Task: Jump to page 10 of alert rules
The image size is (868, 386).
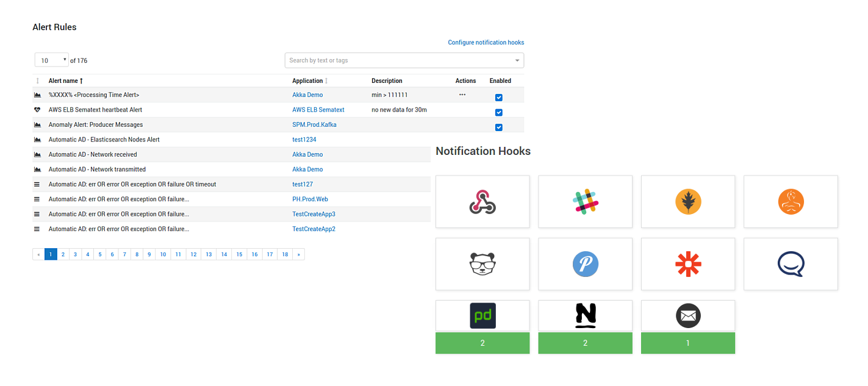Action: [163, 254]
